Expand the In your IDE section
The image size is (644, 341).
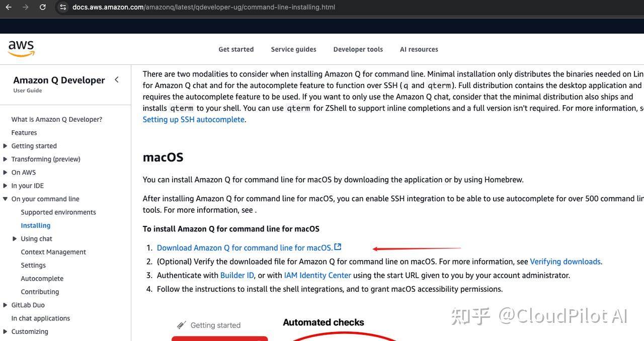pyautogui.click(x=6, y=185)
